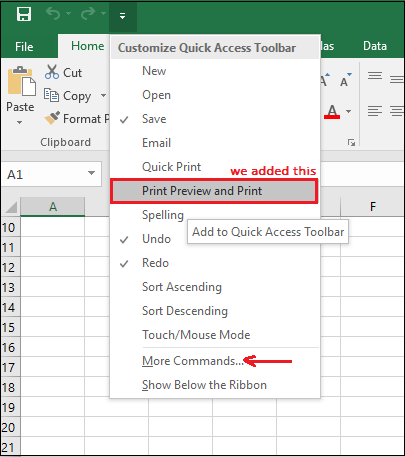Click the top align icon
The height and width of the screenshot is (457, 405).
[x=375, y=76]
